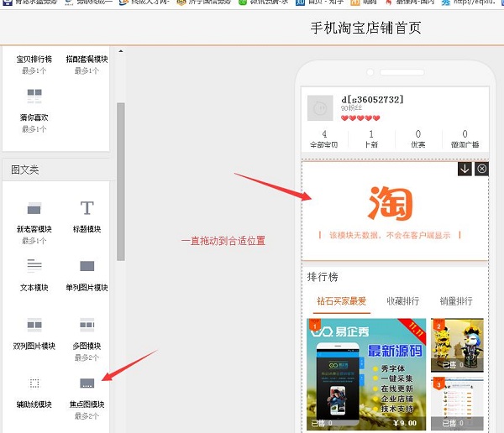Delete the empty module with X icon
The height and width of the screenshot is (433, 504).
(x=482, y=169)
